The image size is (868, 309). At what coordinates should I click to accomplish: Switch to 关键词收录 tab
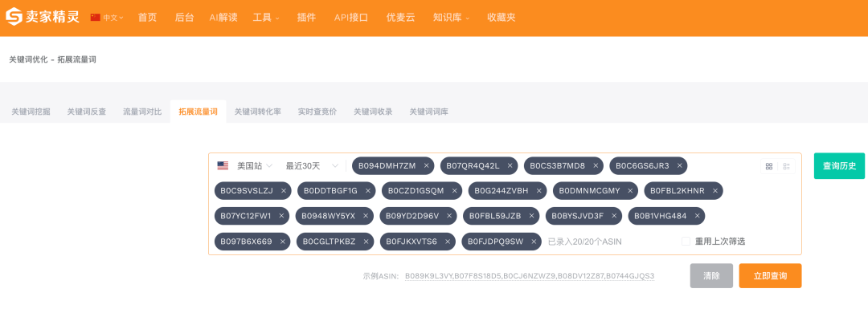[373, 112]
